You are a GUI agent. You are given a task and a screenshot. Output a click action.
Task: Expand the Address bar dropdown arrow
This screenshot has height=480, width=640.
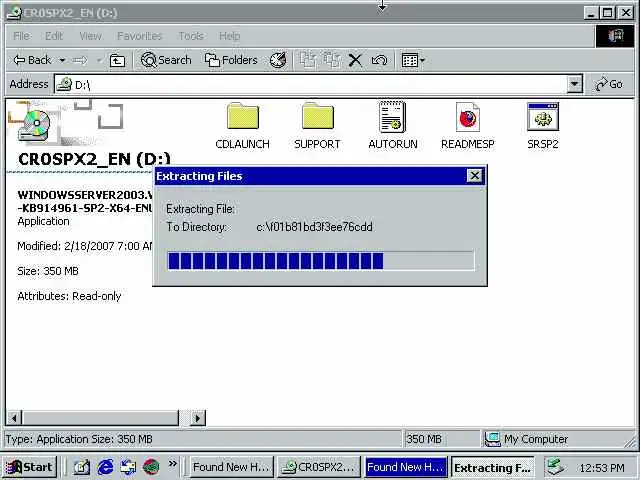tap(574, 84)
